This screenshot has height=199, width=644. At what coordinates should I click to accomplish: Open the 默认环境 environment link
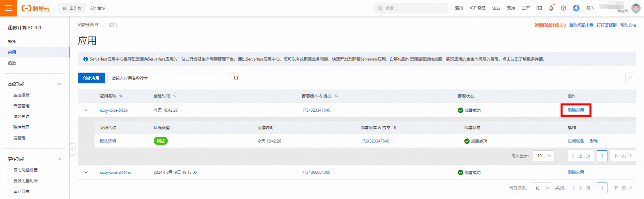point(108,141)
